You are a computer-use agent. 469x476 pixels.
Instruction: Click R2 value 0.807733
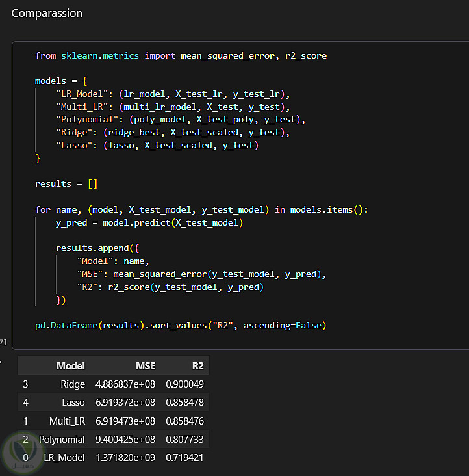184,440
